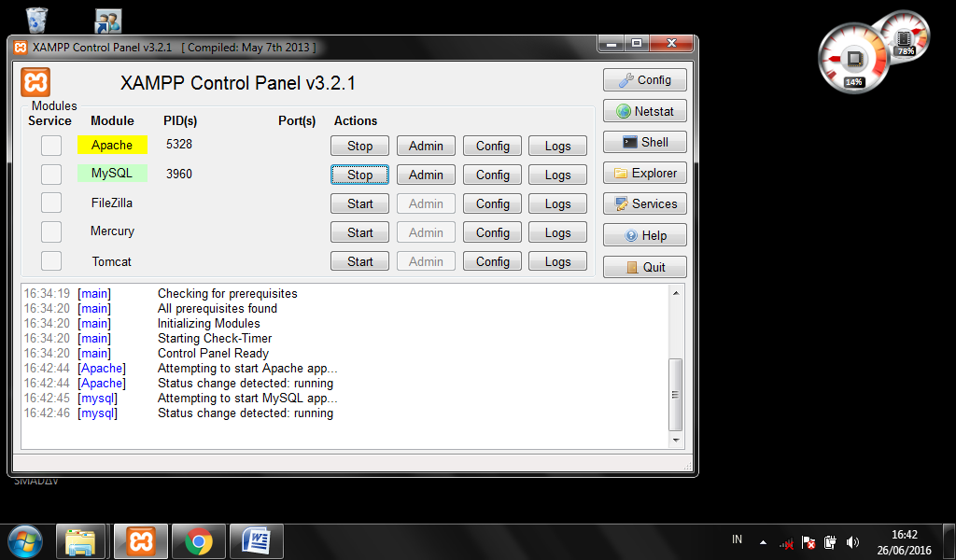Click the volume speaker icon in the tray
The height and width of the screenshot is (560, 956).
[852, 541]
